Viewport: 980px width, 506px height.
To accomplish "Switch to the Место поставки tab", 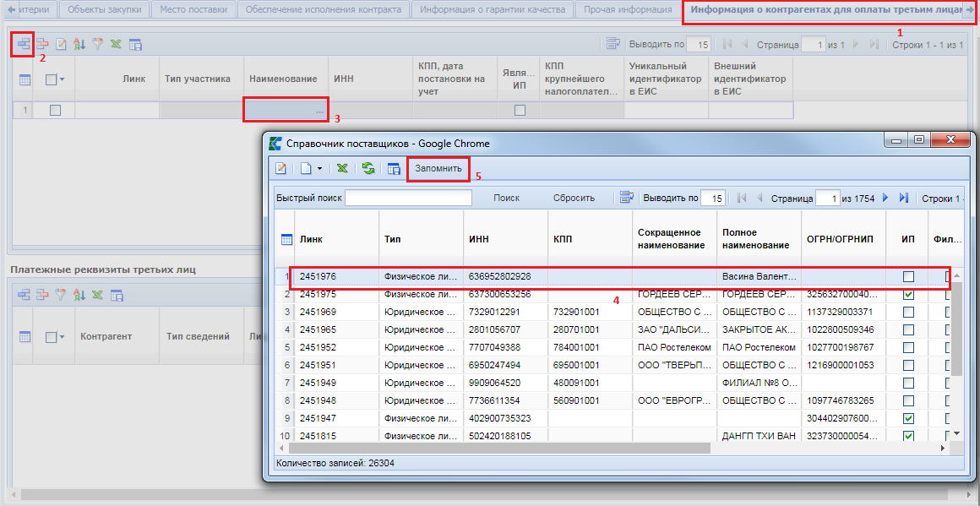I will tap(194, 9).
